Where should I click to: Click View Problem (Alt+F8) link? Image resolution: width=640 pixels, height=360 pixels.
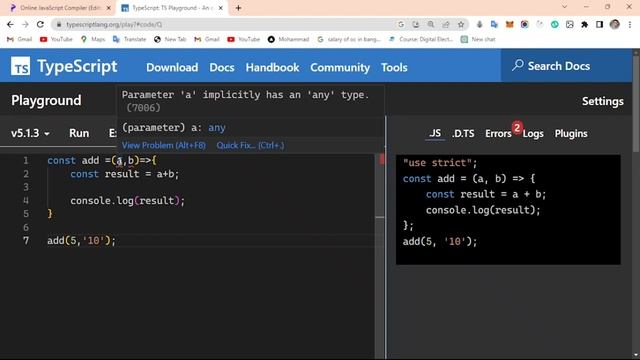tap(164, 145)
